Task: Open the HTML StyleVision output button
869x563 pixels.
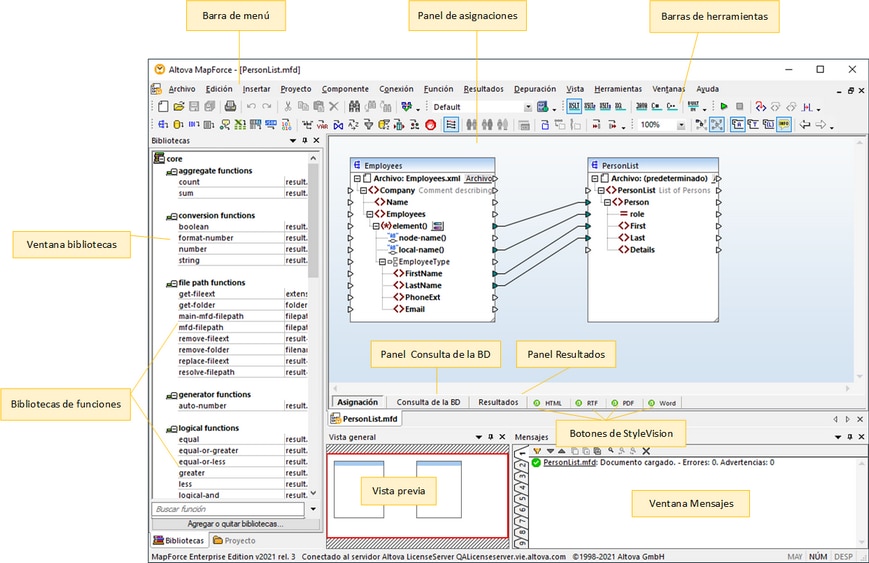Action: pos(549,403)
